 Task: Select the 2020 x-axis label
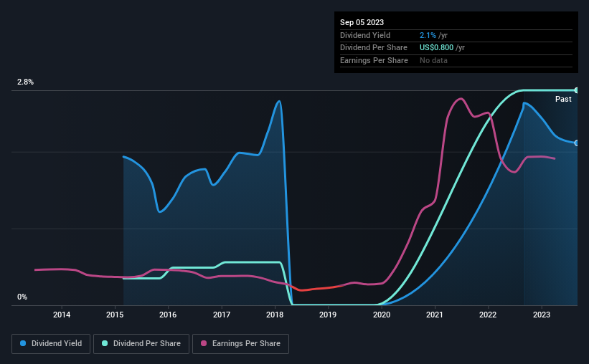tap(382, 315)
